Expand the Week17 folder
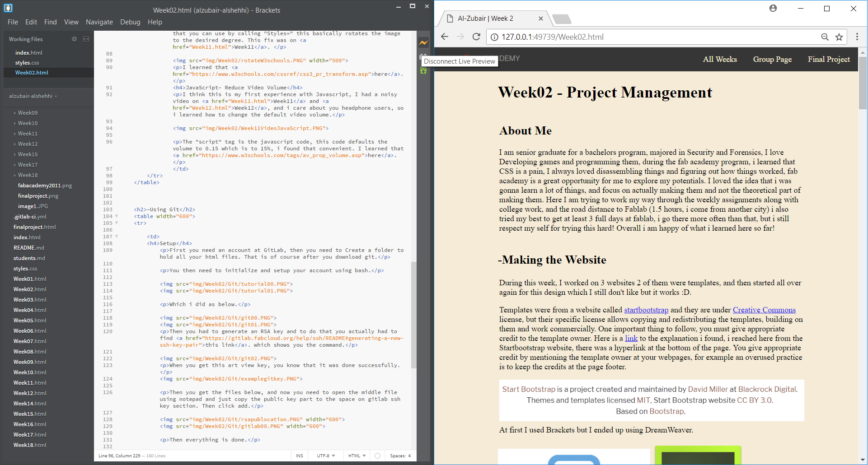Viewport: 868px width, 465px height. point(14,165)
